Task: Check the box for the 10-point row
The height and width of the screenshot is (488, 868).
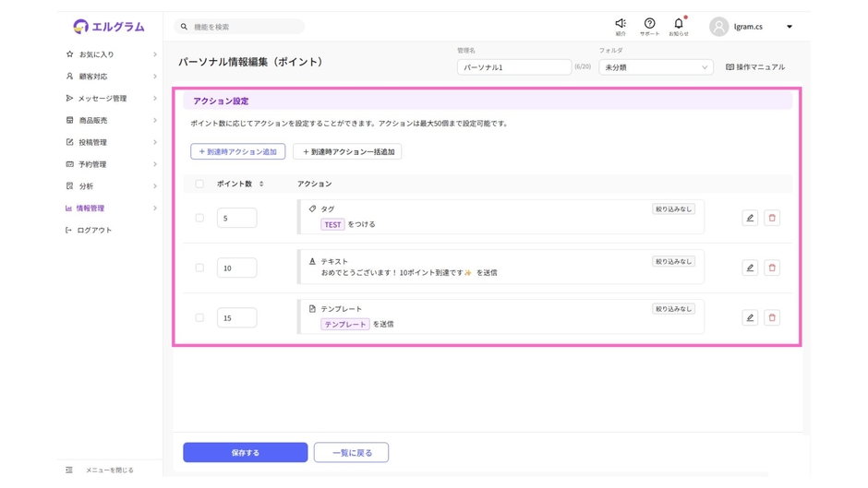Action: (x=199, y=268)
